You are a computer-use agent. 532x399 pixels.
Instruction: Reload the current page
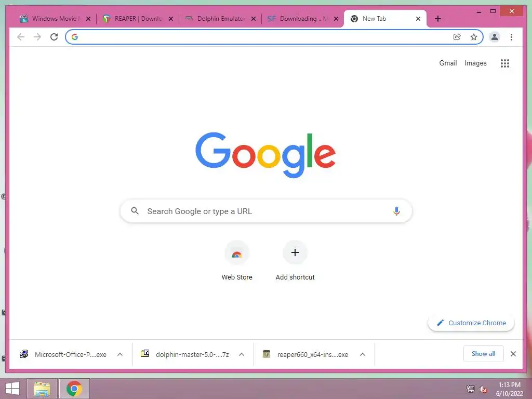54,37
